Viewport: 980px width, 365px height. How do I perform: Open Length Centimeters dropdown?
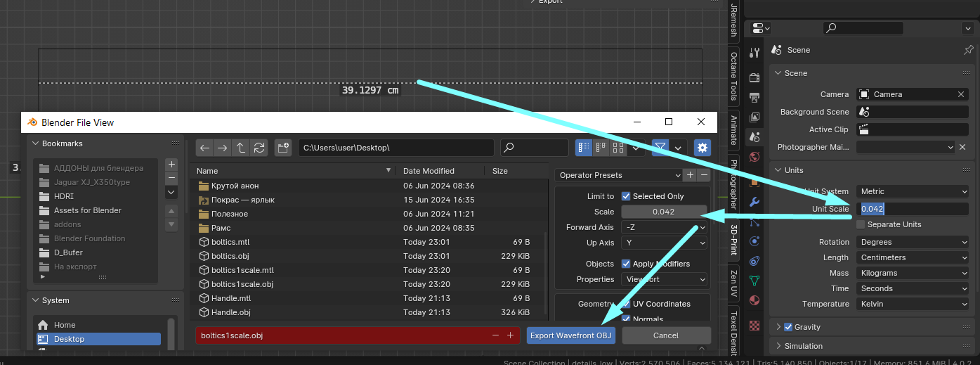pos(913,257)
